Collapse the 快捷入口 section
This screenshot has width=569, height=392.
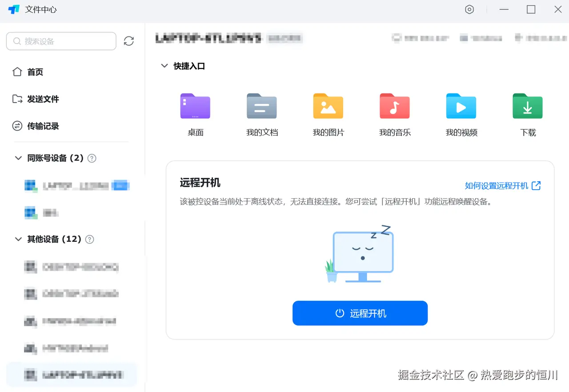pyautogui.click(x=164, y=66)
